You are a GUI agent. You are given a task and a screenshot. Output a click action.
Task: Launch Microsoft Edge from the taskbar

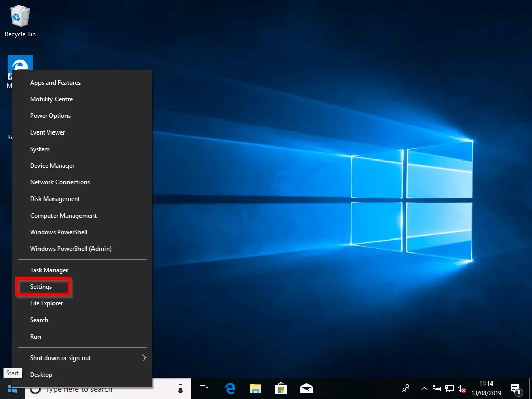[230, 388]
